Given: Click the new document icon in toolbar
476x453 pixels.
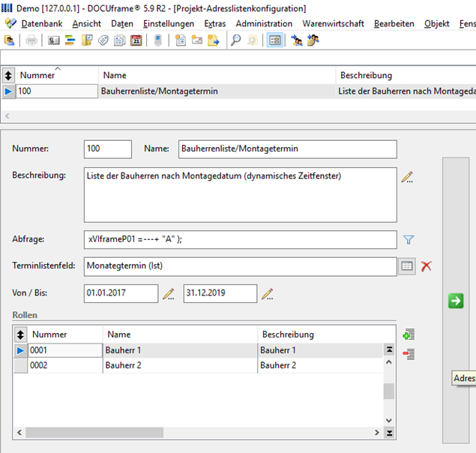Looking at the screenshot, I should [x=181, y=40].
